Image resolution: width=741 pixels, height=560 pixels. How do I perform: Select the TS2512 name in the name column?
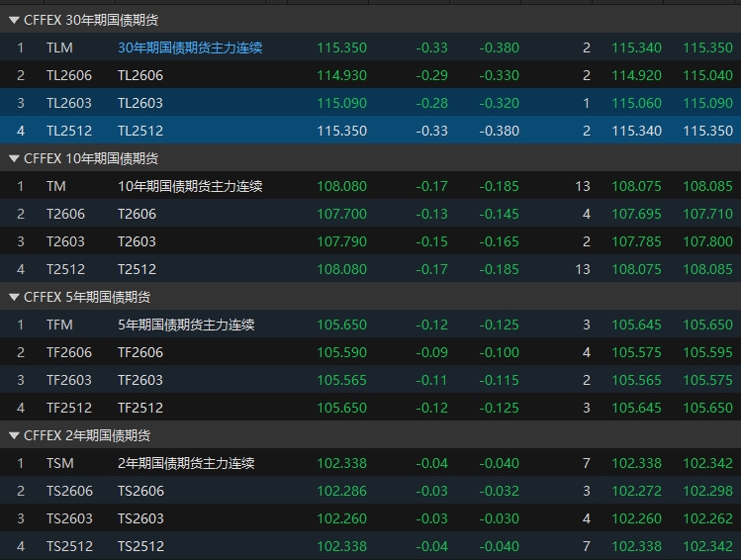[x=140, y=546]
